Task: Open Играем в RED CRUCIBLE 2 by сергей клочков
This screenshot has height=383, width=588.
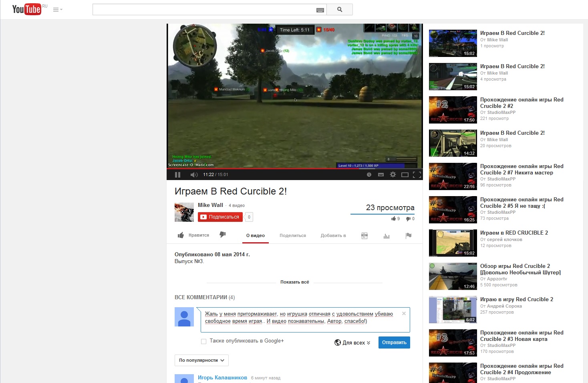Action: pos(514,233)
